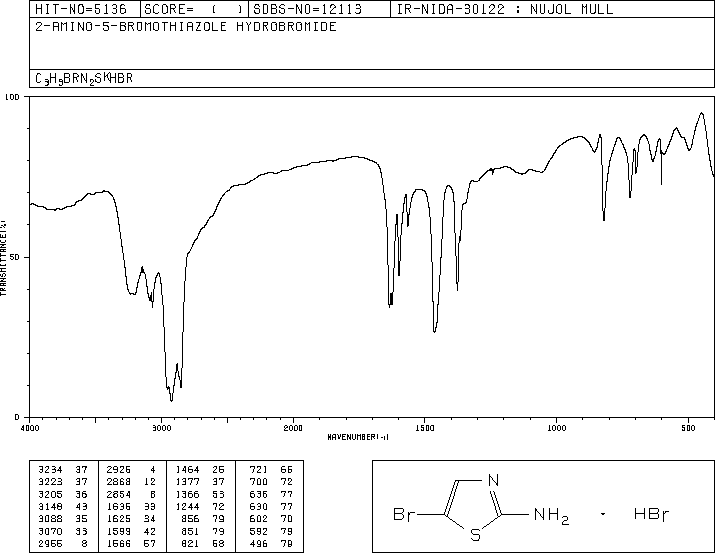This screenshot has width=715, height=553.
Task: Select peak table entry '851'
Action: click(191, 531)
